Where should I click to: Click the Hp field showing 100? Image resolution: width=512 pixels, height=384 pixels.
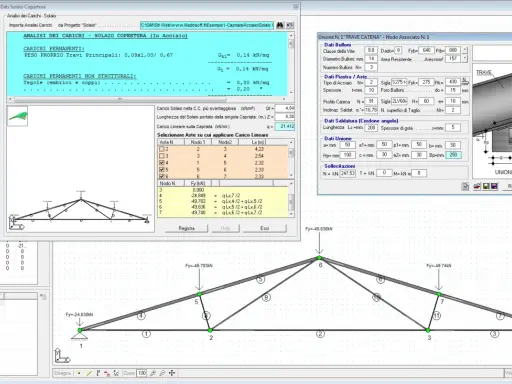tap(347, 155)
